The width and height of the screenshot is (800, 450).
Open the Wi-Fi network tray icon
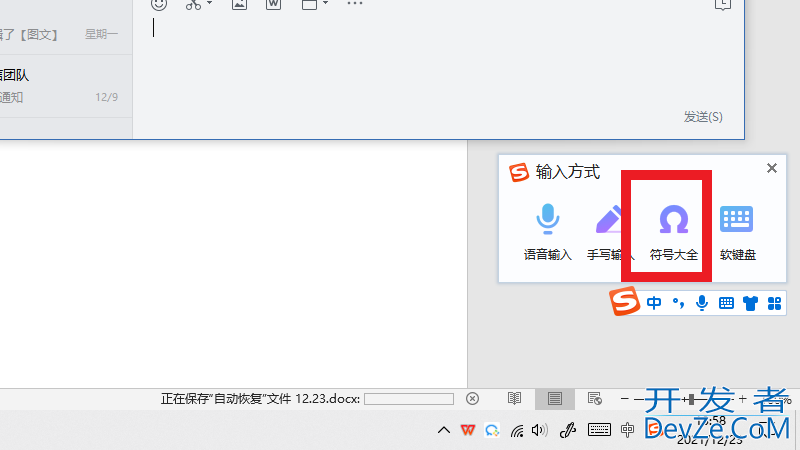(517, 431)
